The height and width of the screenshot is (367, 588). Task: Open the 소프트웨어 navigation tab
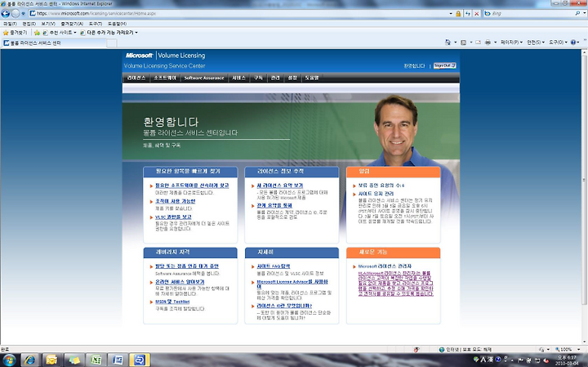165,78
